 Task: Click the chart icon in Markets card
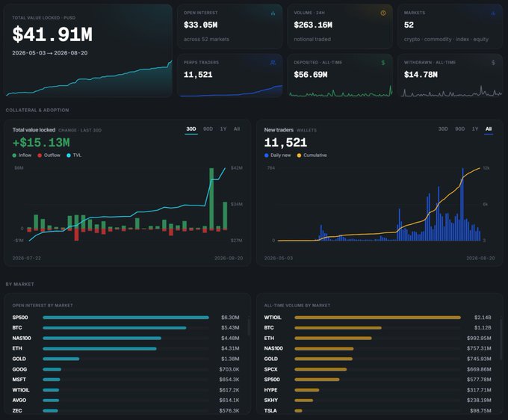[493, 13]
